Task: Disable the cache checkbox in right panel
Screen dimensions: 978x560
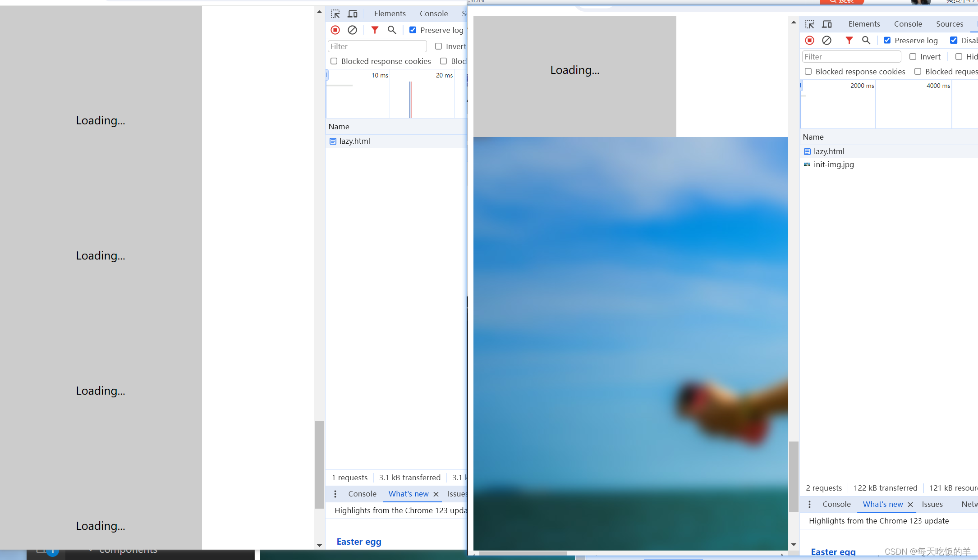Action: click(x=954, y=40)
